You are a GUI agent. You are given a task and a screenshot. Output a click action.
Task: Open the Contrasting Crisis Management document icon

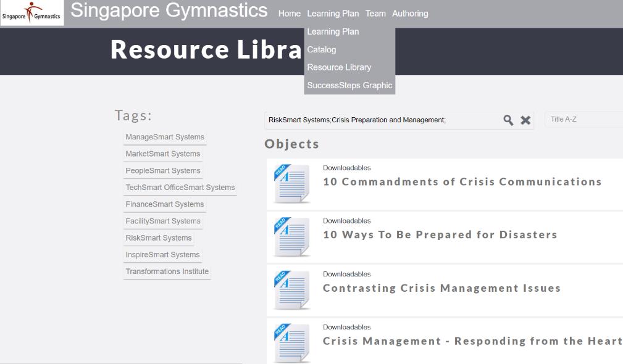click(x=292, y=290)
